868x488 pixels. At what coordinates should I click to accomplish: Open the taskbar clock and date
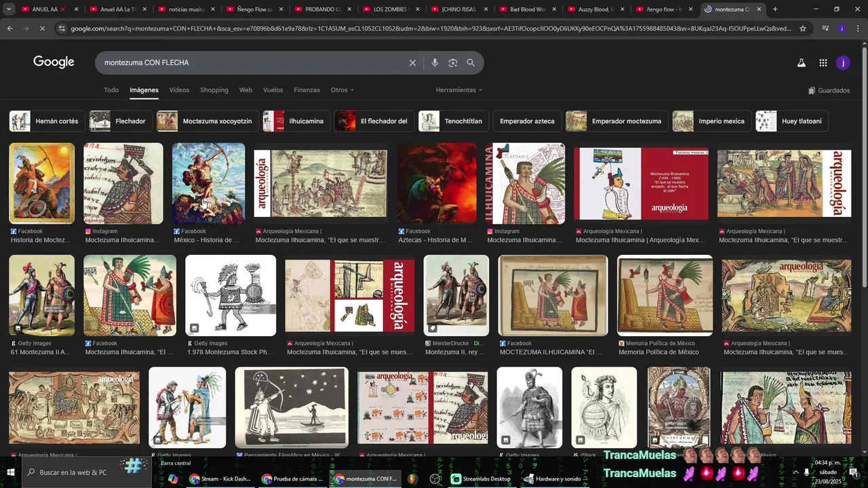coord(827,472)
